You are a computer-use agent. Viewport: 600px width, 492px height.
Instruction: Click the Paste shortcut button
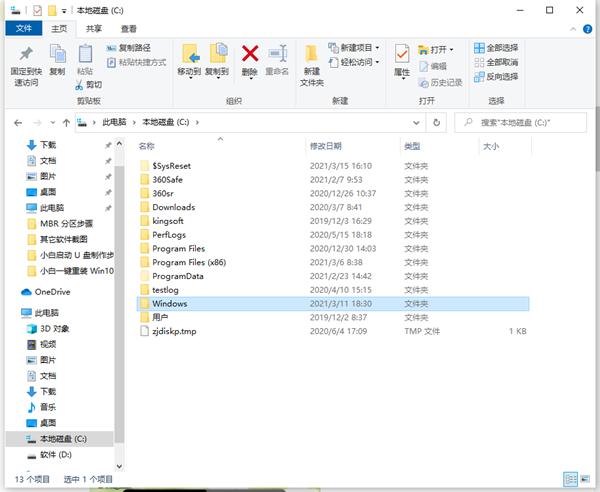pyautogui.click(x=136, y=62)
